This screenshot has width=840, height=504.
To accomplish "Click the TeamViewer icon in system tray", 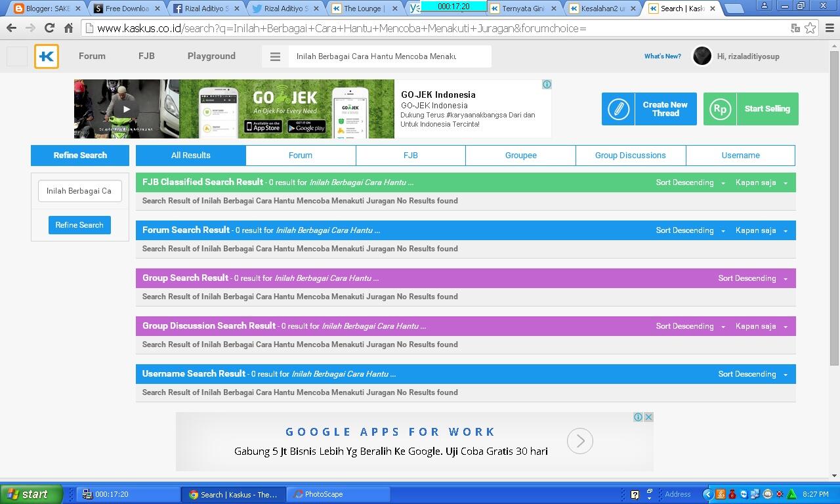I will tap(744, 494).
